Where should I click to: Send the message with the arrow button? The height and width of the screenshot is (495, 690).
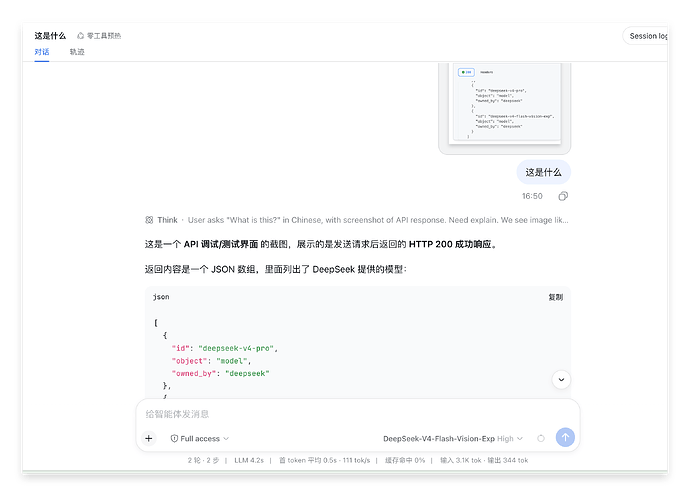click(x=565, y=437)
